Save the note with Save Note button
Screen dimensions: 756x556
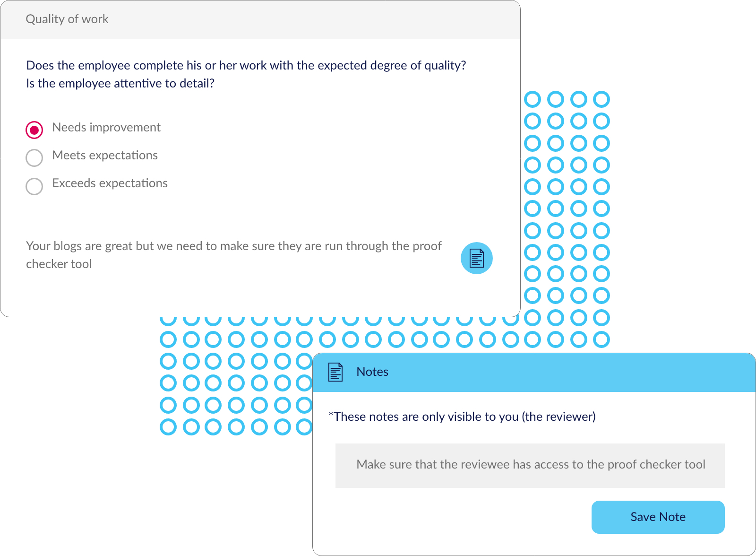coord(658,517)
